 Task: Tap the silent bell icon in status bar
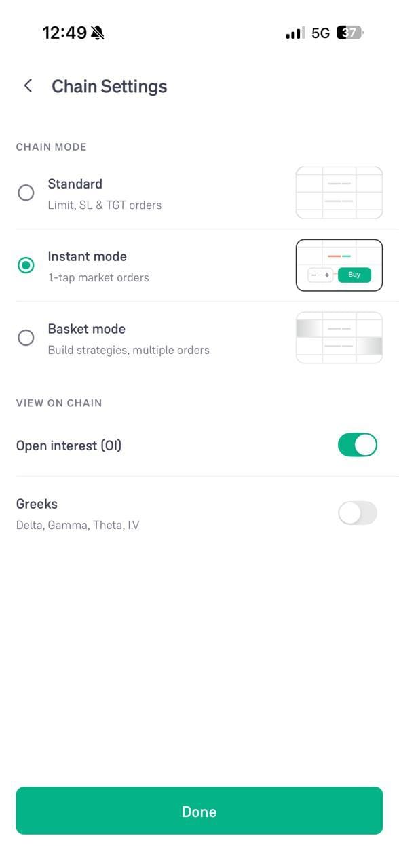click(x=98, y=33)
